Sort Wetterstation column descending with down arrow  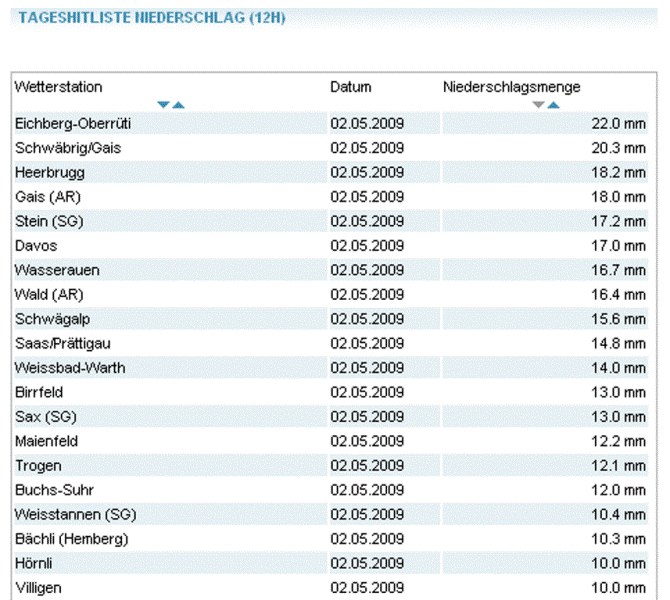[164, 105]
